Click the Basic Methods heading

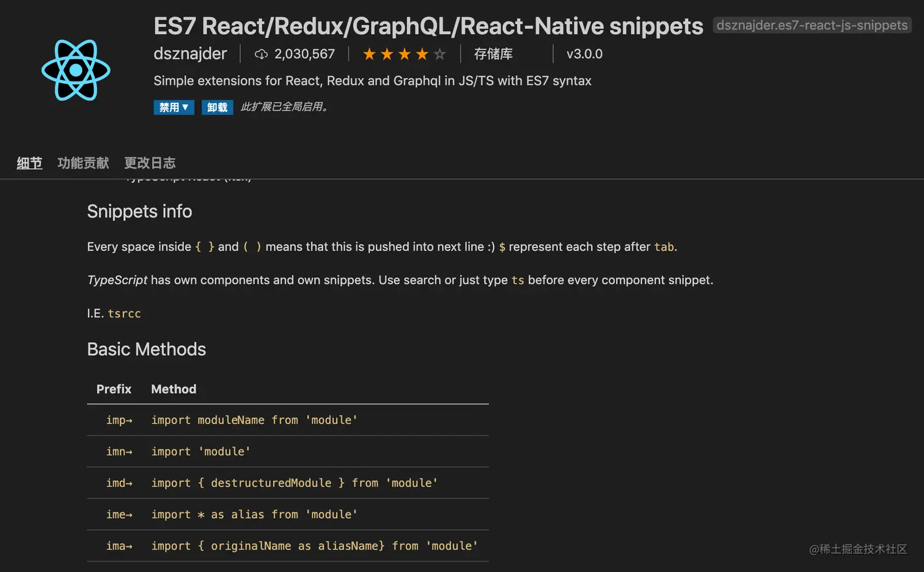coord(147,349)
